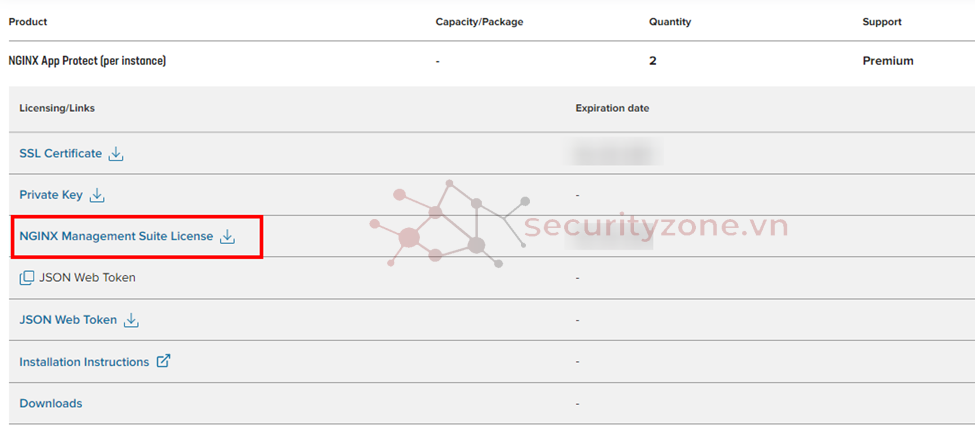Click the SSL Certificate download icon
Screen dimensions: 975x446
click(116, 154)
